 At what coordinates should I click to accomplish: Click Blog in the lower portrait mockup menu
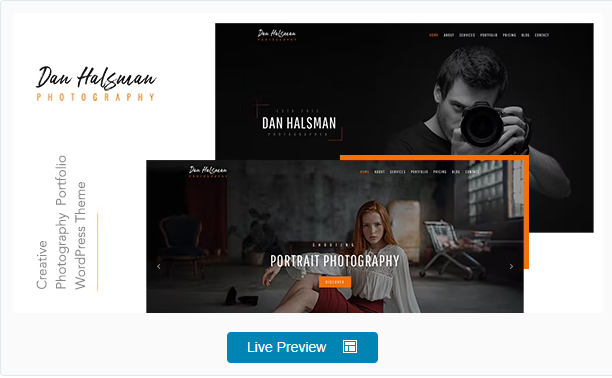456,172
